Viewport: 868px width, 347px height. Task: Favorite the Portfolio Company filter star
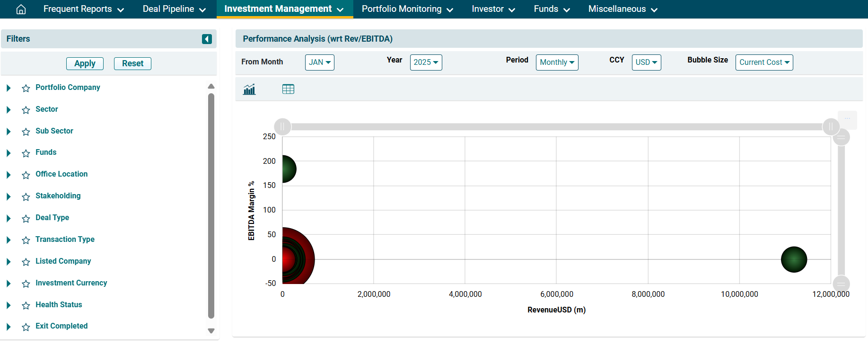pyautogui.click(x=26, y=88)
